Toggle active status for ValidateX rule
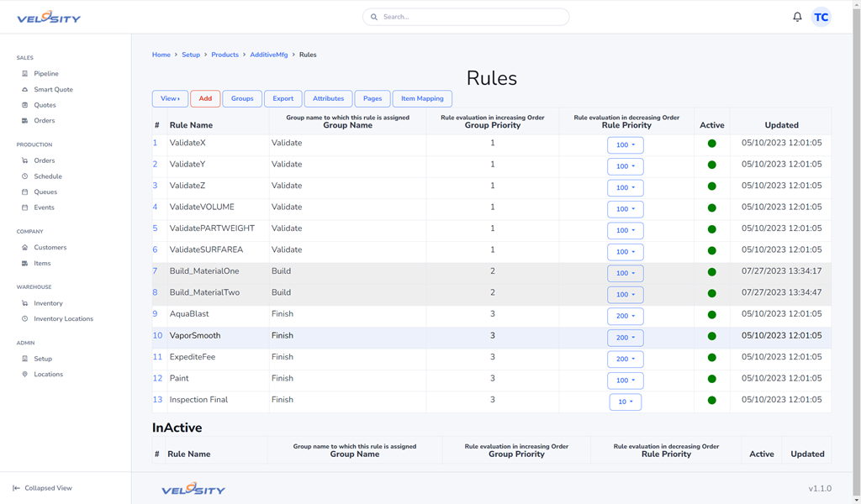The image size is (861, 504). click(711, 144)
